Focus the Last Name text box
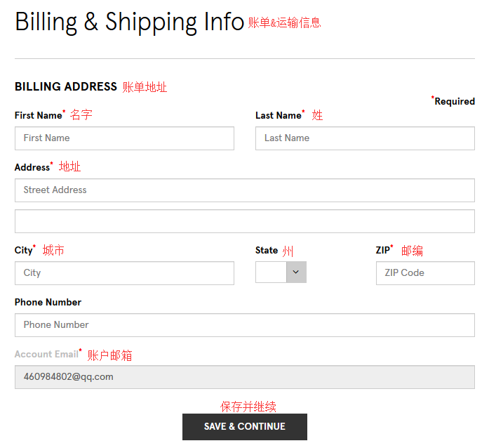489x448 pixels. point(365,138)
